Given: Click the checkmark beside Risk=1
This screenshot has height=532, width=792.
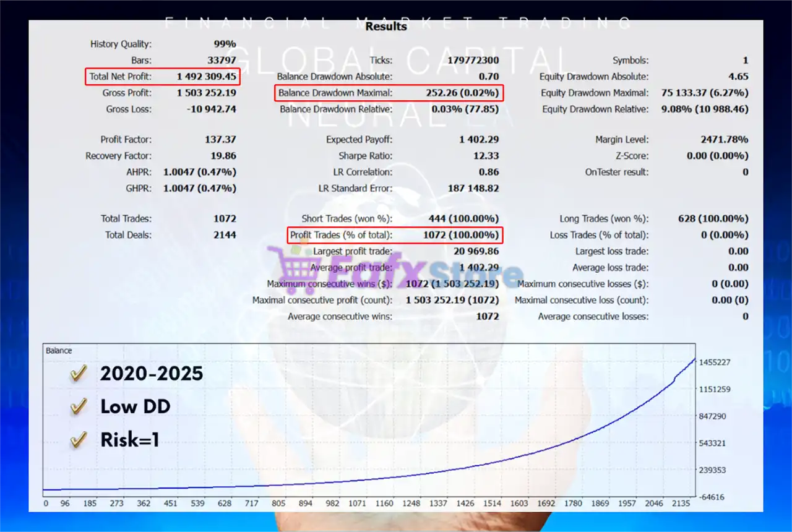Looking at the screenshot, I should [78, 440].
